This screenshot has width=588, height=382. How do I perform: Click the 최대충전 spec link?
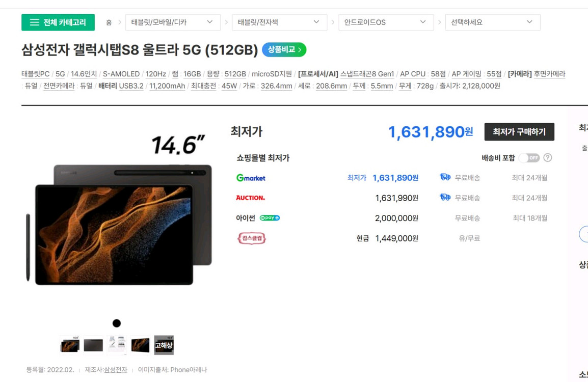(204, 86)
